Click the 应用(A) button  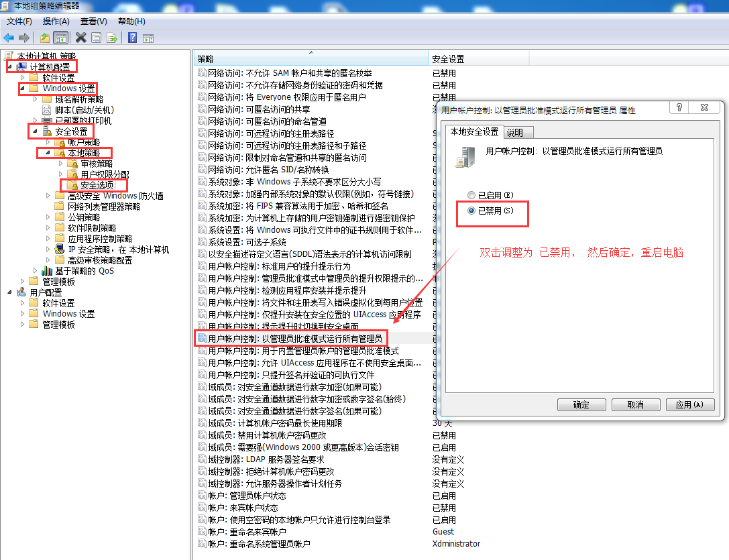point(689,405)
